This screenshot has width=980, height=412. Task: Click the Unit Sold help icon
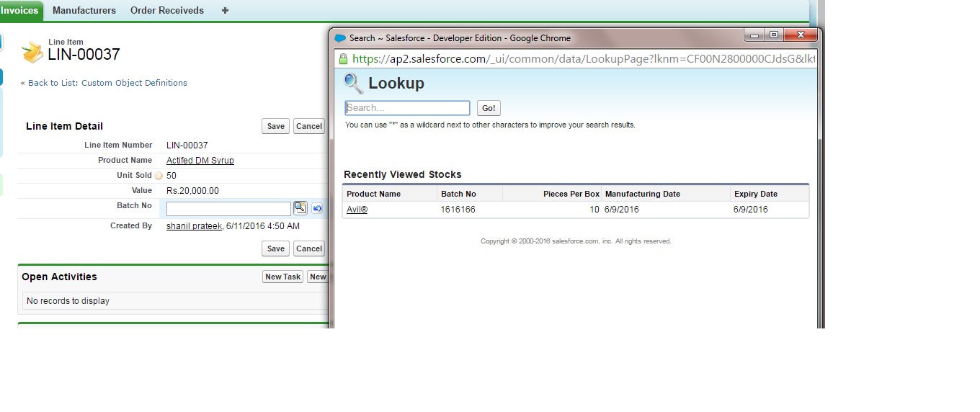(159, 176)
